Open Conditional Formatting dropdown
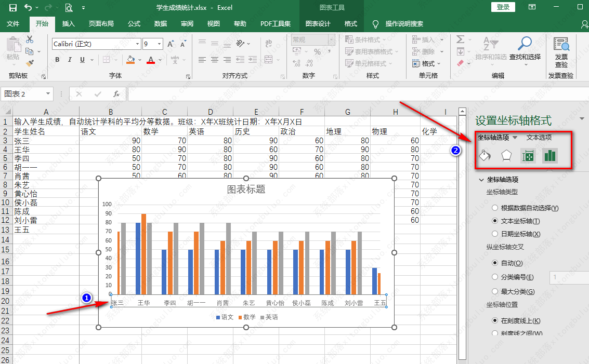Screen dimensions: 589x364 click(x=366, y=39)
